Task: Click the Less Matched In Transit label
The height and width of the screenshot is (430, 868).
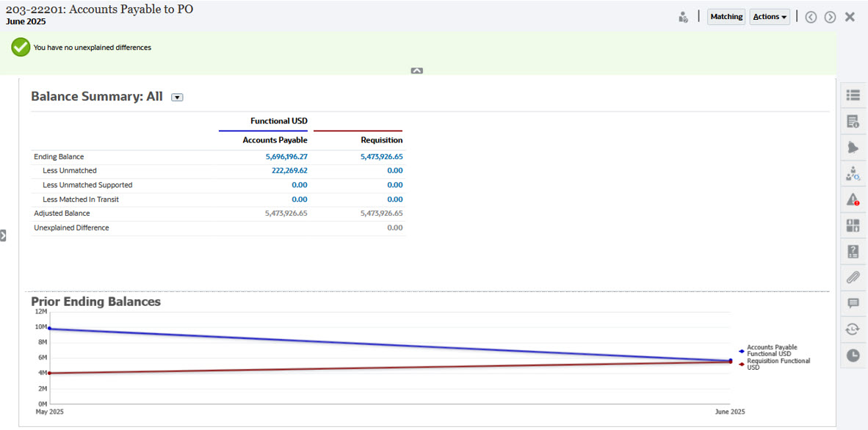Action: [x=81, y=200]
